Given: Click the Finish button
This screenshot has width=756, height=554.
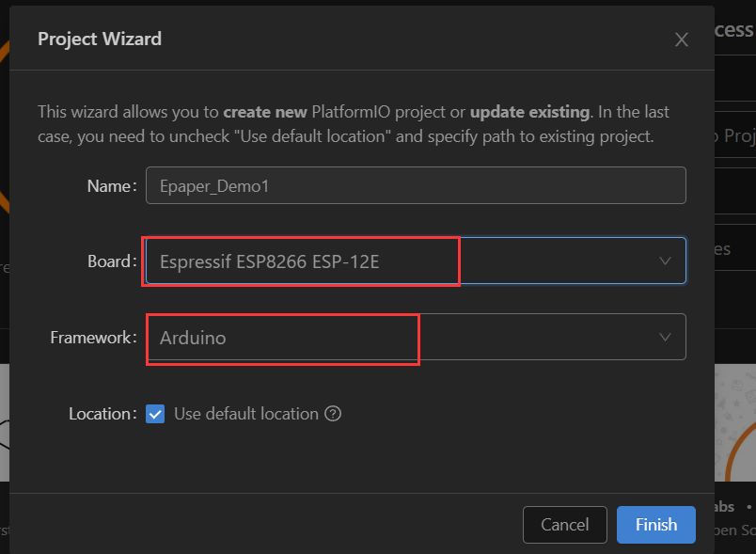Looking at the screenshot, I should click(x=655, y=525).
